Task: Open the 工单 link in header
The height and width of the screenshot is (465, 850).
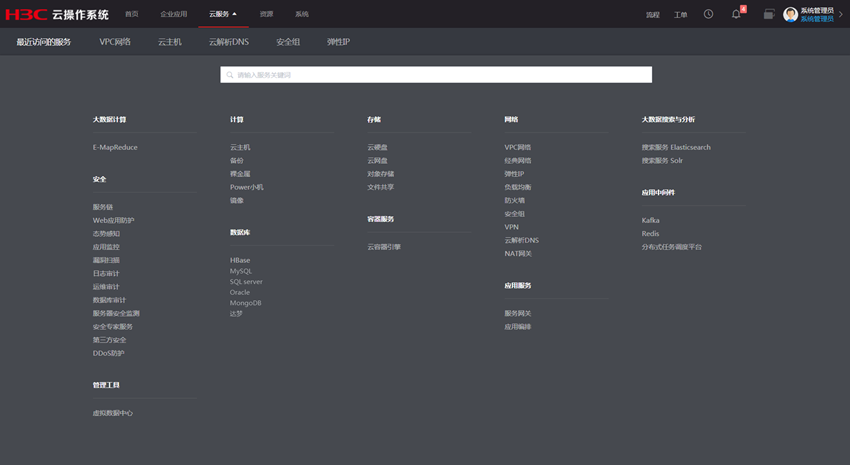Action: [x=680, y=15]
